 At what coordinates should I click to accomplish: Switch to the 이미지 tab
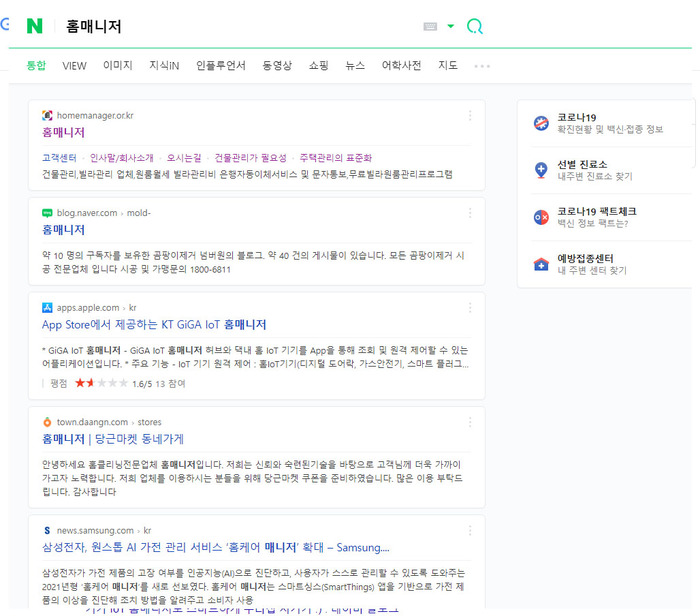(117, 66)
